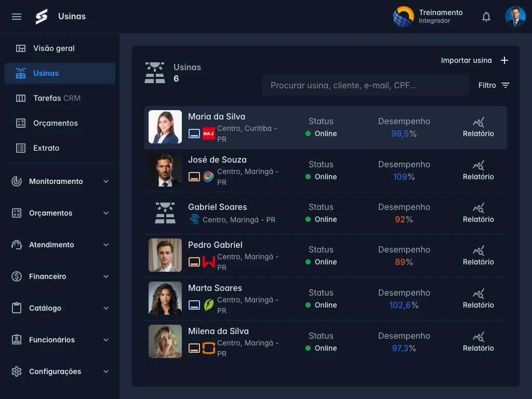
Task: Click the green brand icon on Marta's row
Action: (x=208, y=305)
